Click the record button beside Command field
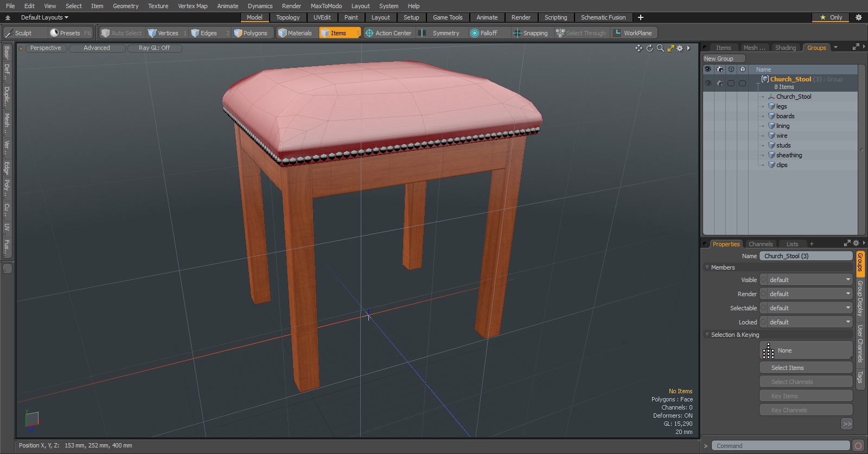The height and width of the screenshot is (454, 868). [858, 446]
